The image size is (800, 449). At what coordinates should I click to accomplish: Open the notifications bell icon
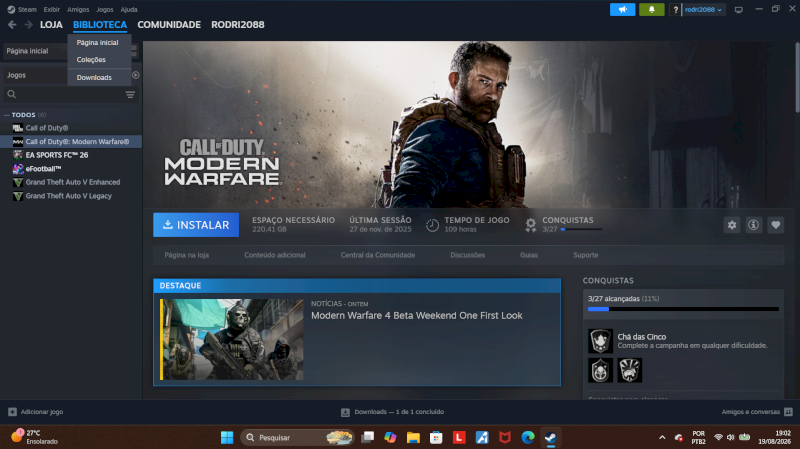point(652,10)
